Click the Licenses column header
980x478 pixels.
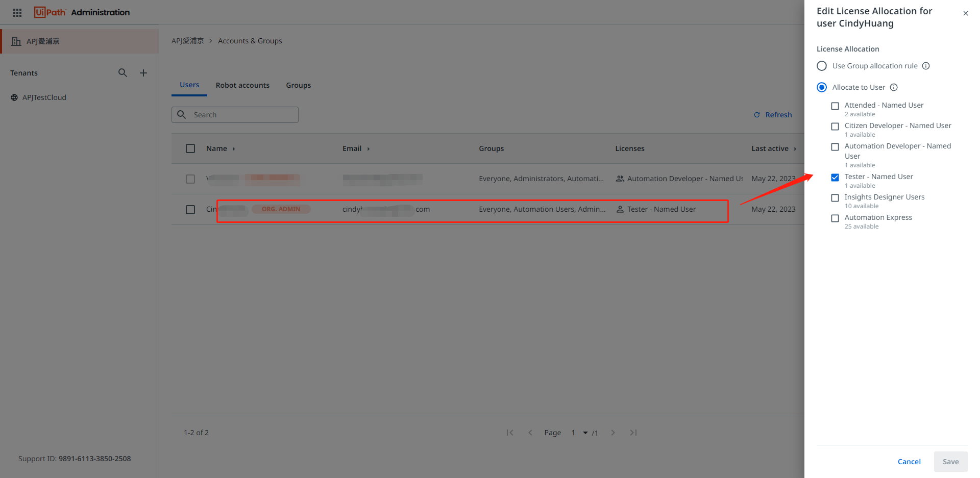pyautogui.click(x=630, y=148)
